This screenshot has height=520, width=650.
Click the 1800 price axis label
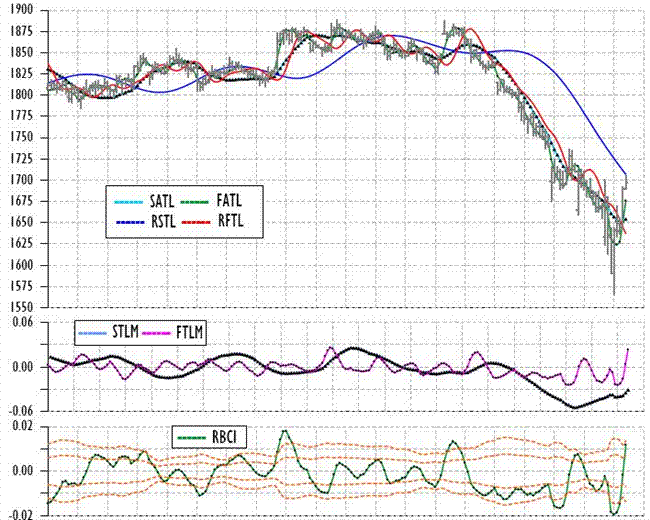(x=22, y=95)
